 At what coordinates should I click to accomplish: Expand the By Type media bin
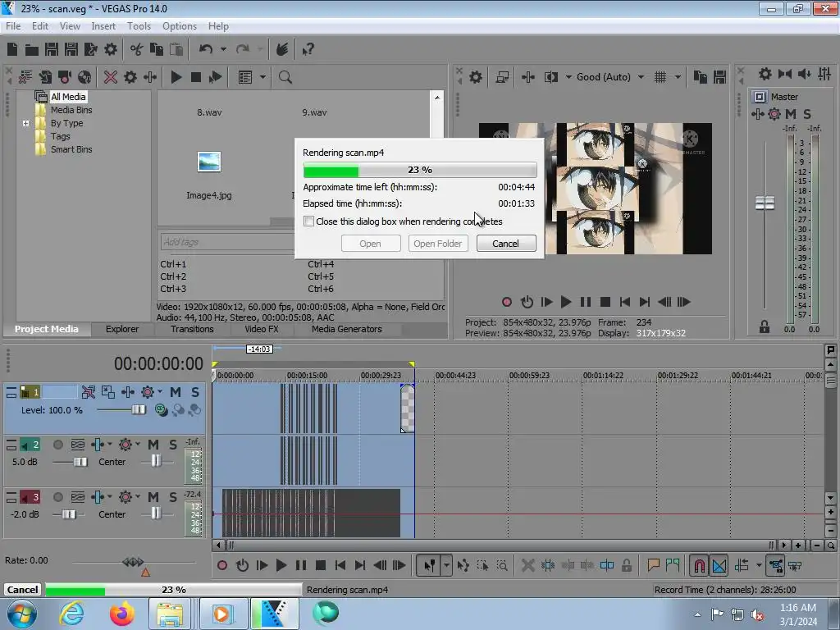25,123
